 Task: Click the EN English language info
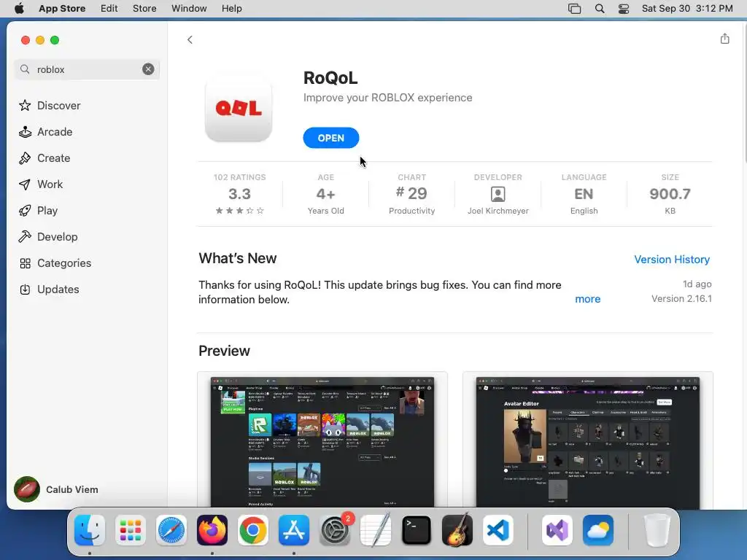pos(584,194)
